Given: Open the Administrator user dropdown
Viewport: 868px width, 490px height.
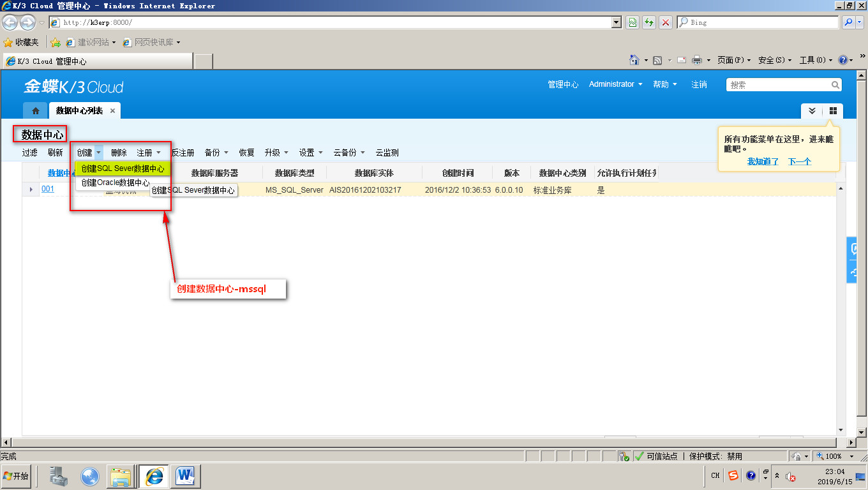Looking at the screenshot, I should (616, 84).
